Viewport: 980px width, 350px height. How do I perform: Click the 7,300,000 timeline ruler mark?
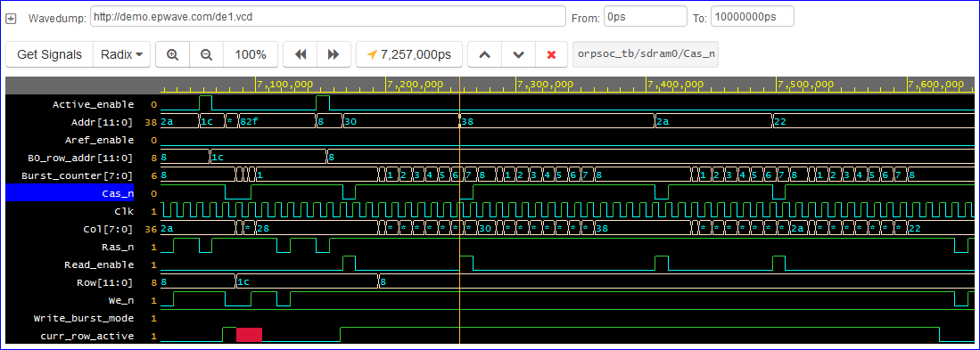click(545, 85)
